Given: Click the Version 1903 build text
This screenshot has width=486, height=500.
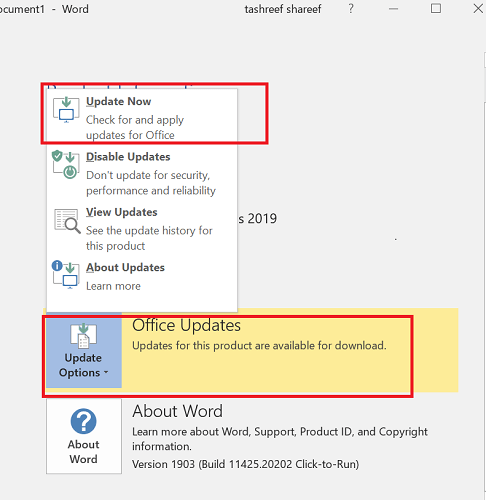Looking at the screenshot, I should click(245, 464).
